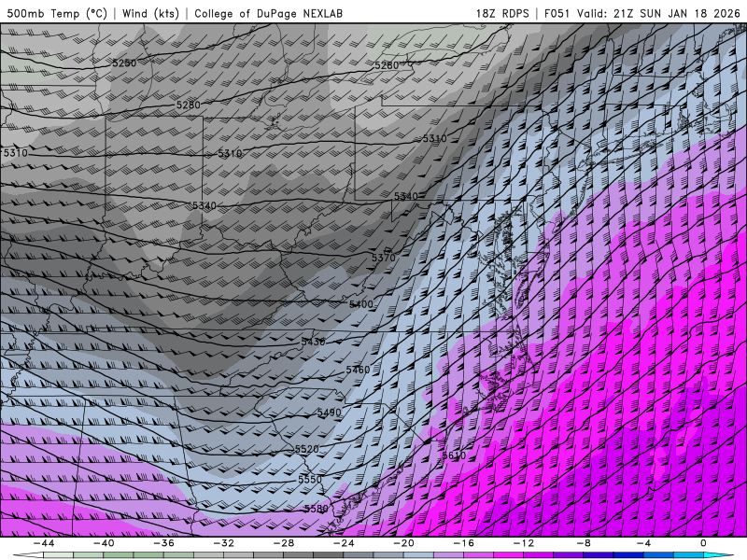Click the 'F051 Valid: 21Z SUN JAN 18 2026' text

pyautogui.click(x=642, y=13)
